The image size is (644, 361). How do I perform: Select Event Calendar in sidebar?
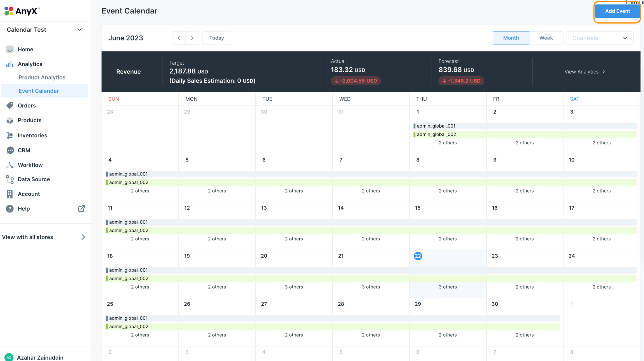click(39, 91)
